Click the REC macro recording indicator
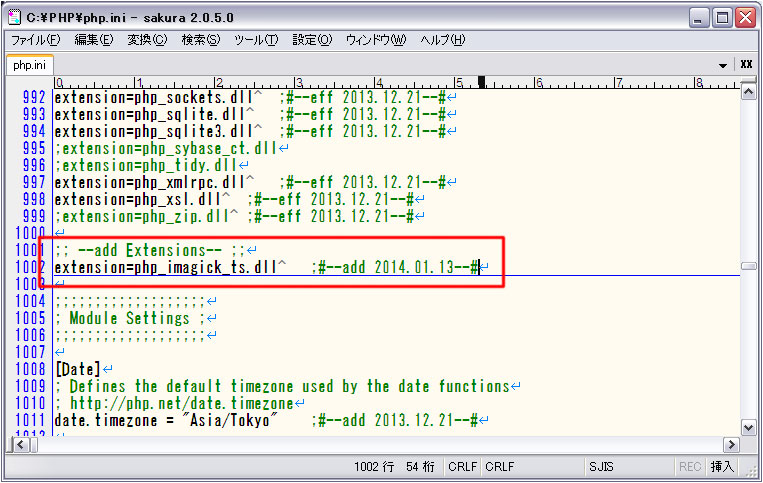 [690, 467]
